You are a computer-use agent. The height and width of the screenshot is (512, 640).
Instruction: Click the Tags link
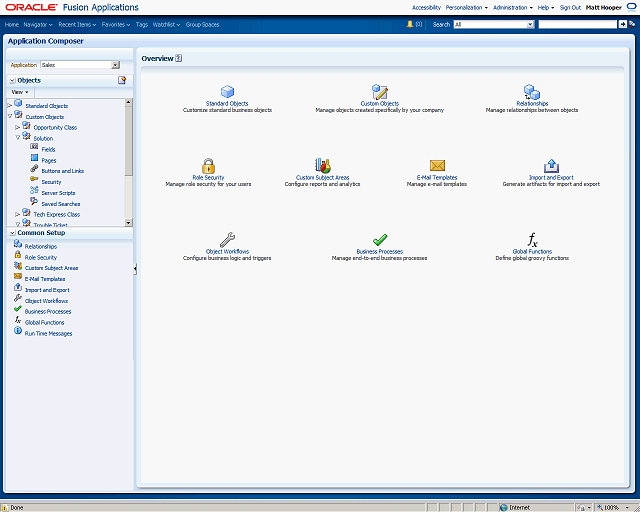tap(142, 24)
